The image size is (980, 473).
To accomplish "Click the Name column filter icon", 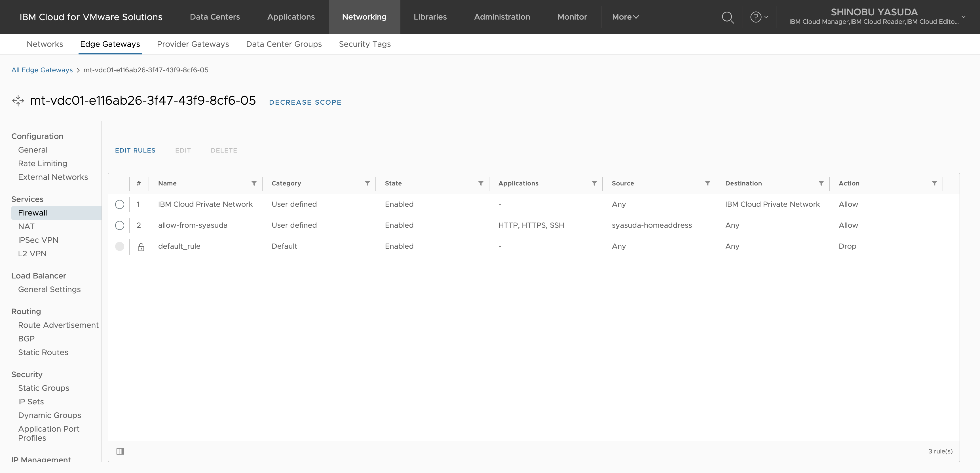I will pyautogui.click(x=254, y=183).
